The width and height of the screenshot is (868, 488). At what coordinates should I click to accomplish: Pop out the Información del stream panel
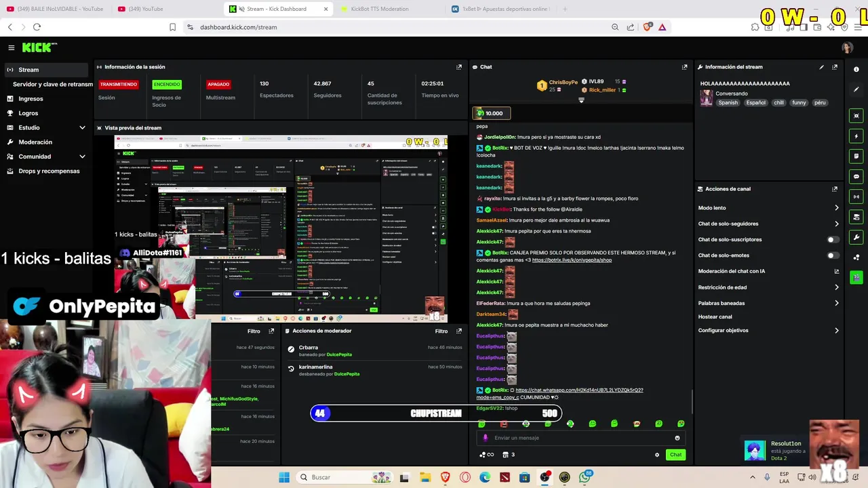point(835,67)
